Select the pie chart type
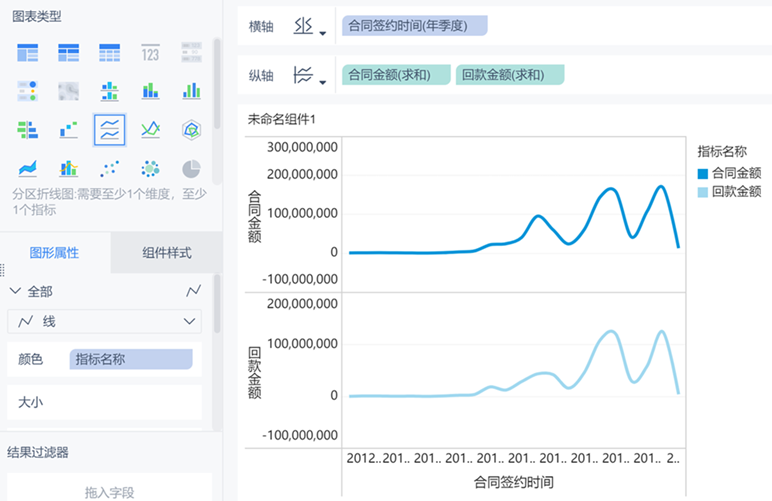 [x=191, y=168]
